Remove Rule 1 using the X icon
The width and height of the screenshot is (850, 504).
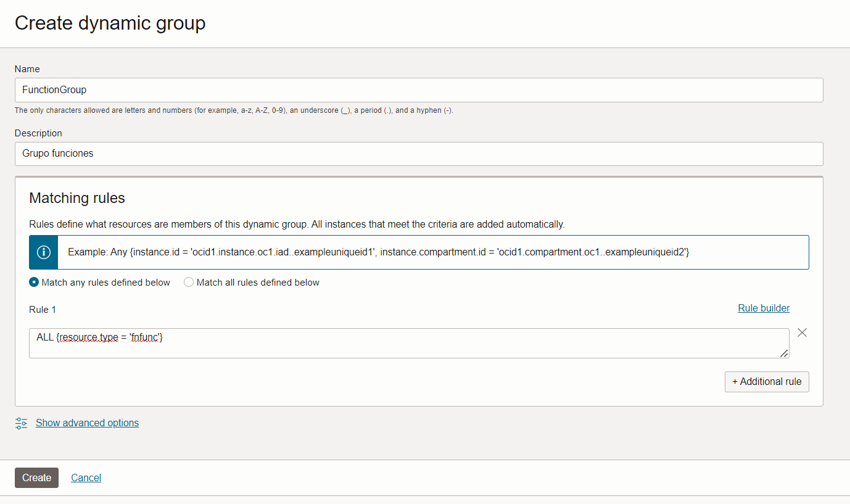pyautogui.click(x=802, y=333)
